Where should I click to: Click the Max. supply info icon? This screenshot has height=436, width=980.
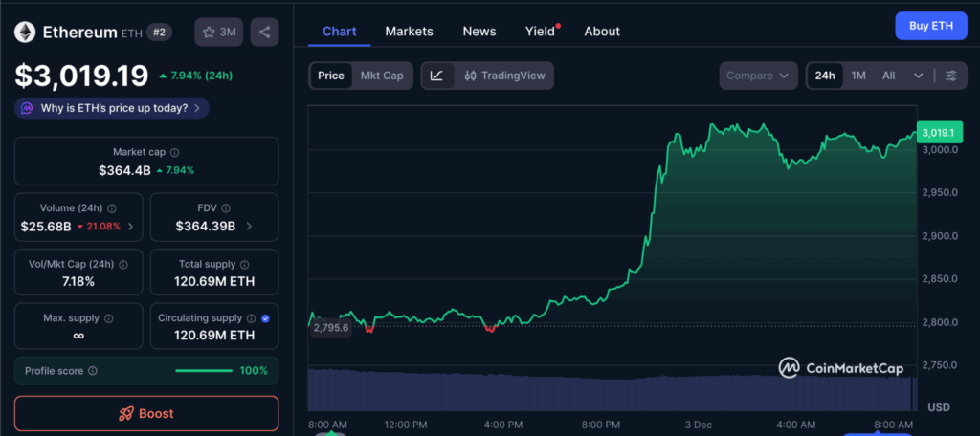pyautogui.click(x=108, y=318)
